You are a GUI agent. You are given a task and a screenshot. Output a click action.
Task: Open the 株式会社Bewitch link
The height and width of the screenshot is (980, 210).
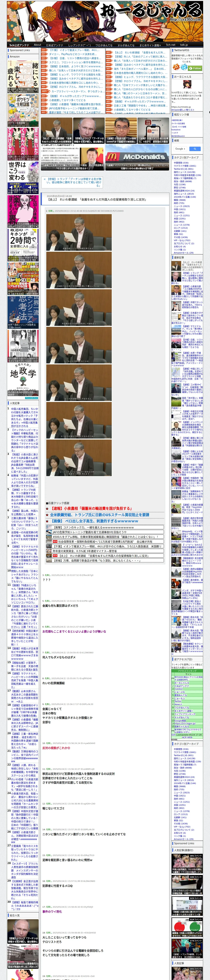pyautogui.click(x=178, y=136)
